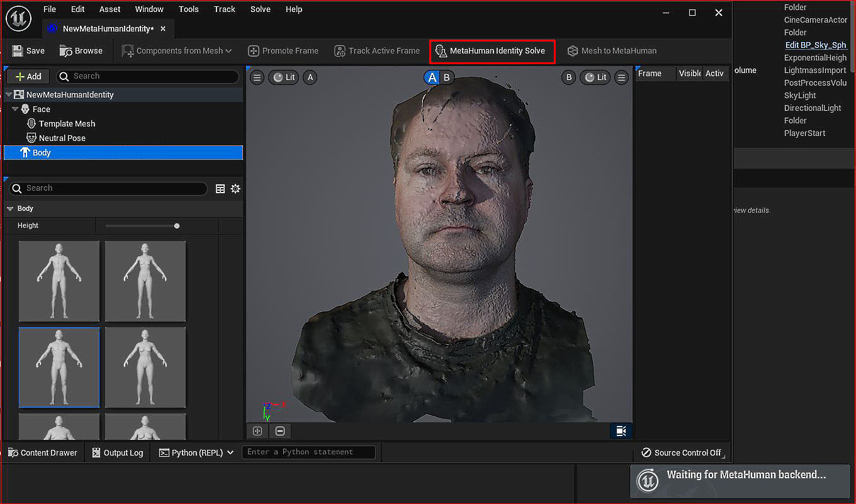This screenshot has height=504, width=856.
Task: Browse to asset in Content Browser
Action: tap(81, 51)
